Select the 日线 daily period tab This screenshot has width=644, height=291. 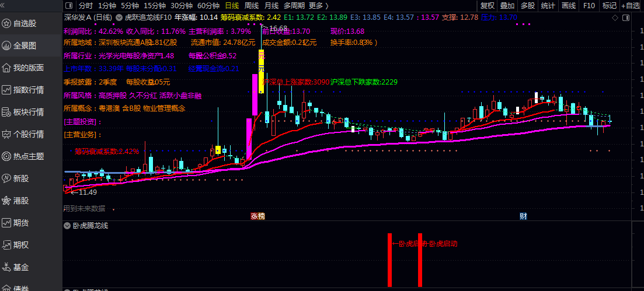[x=232, y=6]
